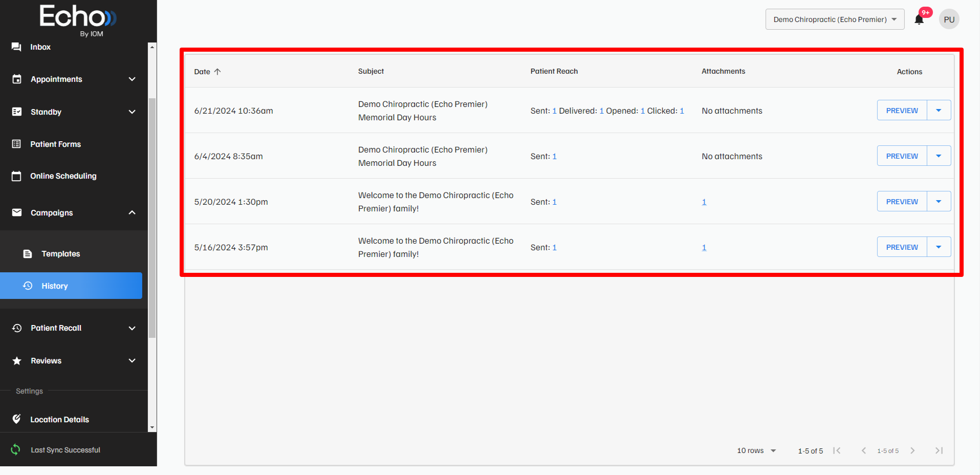Toggle the Patient Recall section
The height and width of the screenshot is (475, 980).
(x=132, y=328)
